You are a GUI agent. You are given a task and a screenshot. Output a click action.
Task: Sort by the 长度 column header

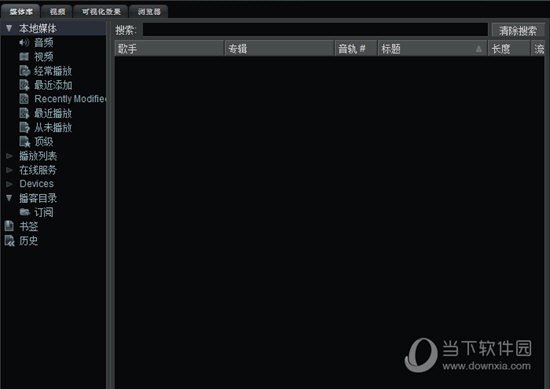coord(509,48)
